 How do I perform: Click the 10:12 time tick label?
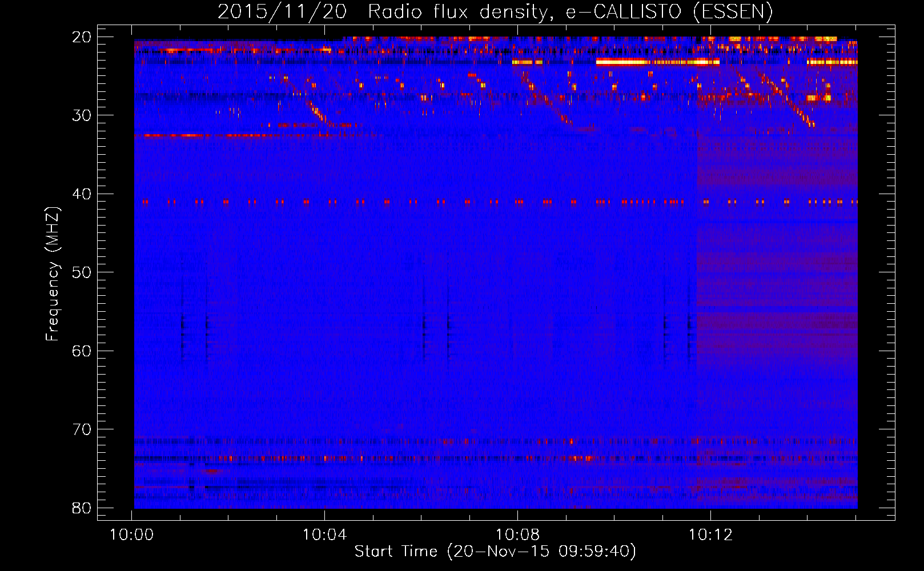click(710, 535)
